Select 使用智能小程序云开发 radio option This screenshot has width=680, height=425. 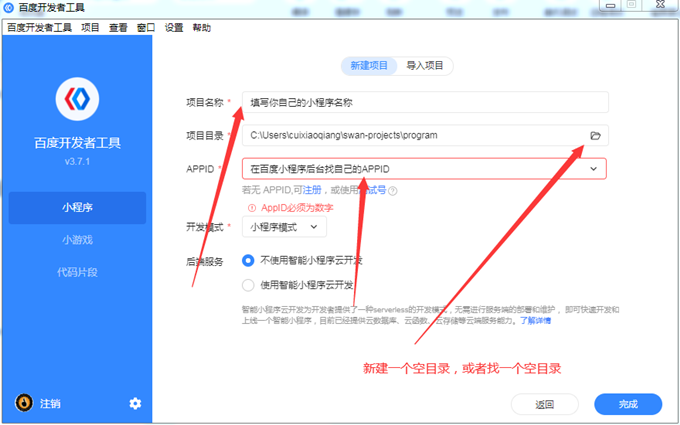pos(248,285)
